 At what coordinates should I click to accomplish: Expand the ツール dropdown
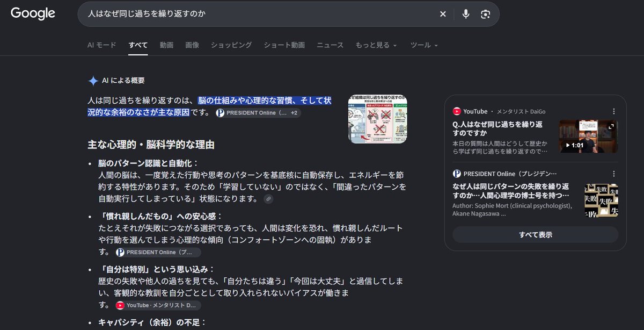point(424,45)
